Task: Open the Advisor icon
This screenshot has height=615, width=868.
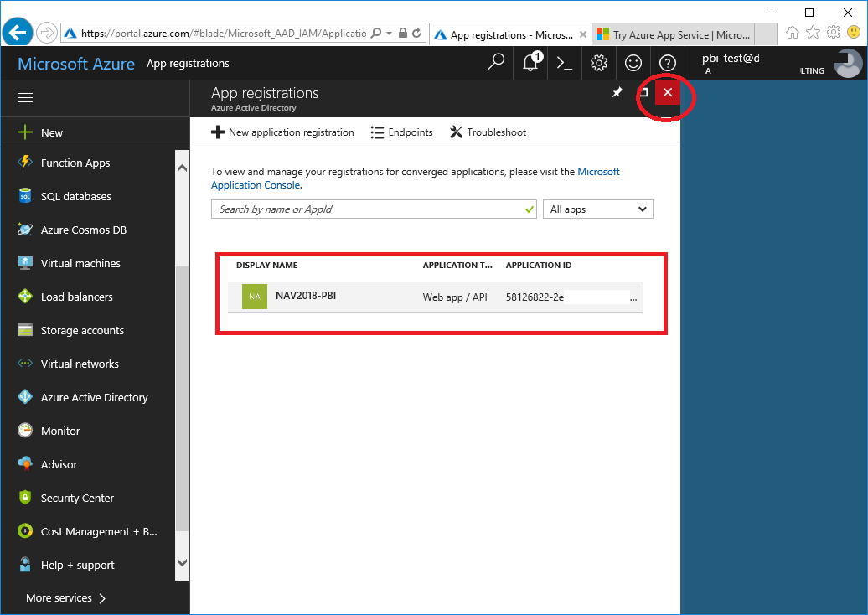Action: 25,464
